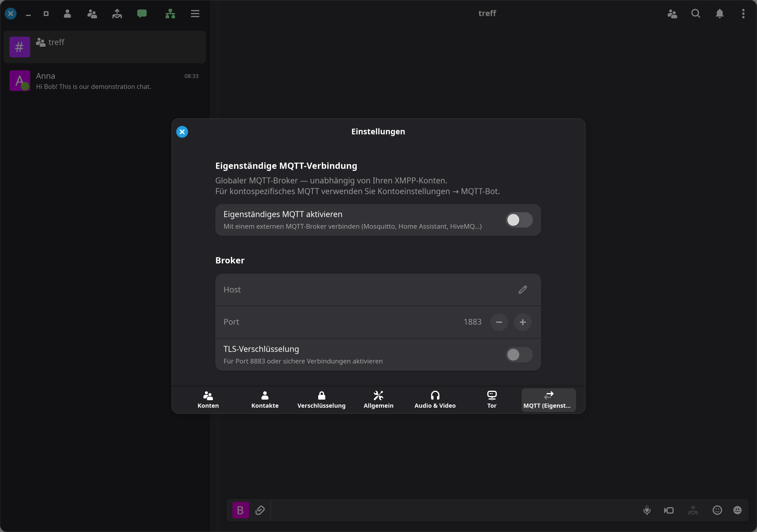This screenshot has height=532, width=757.
Task: Decrease the Port value with minus
Action: 499,322
